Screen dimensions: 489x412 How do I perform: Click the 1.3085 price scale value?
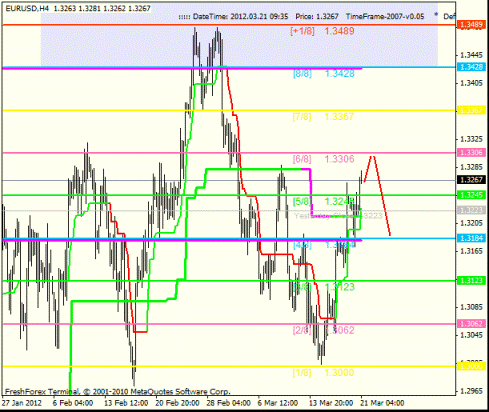(x=471, y=307)
